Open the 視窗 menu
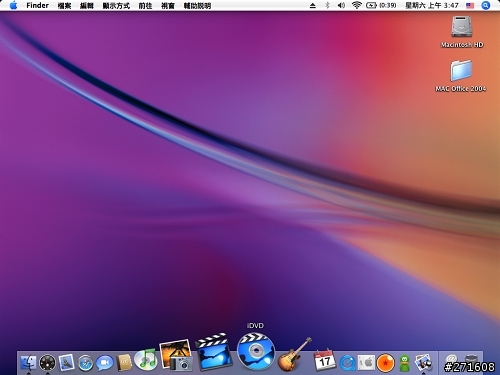This screenshot has width=500, height=375. 168,6
